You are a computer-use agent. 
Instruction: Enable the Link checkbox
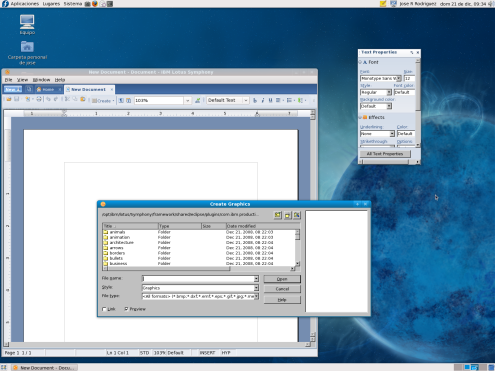(104, 309)
